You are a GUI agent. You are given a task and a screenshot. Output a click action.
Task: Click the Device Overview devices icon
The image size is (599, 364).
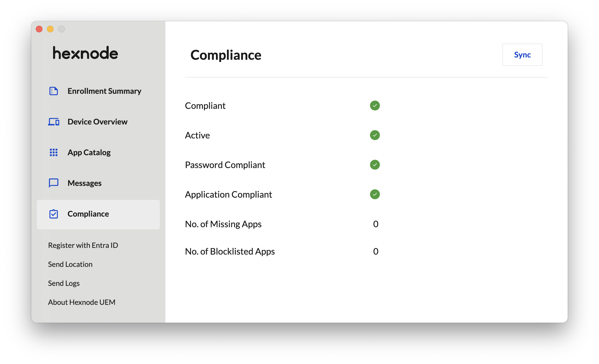click(53, 122)
